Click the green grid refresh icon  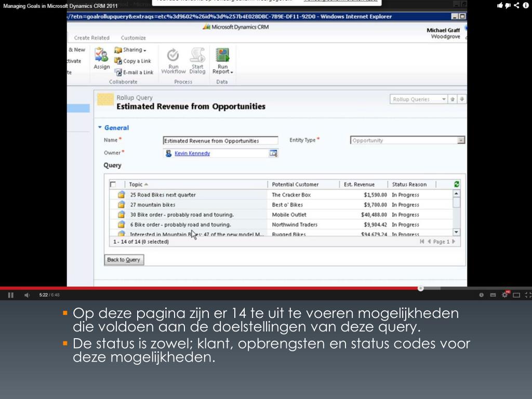[456, 184]
